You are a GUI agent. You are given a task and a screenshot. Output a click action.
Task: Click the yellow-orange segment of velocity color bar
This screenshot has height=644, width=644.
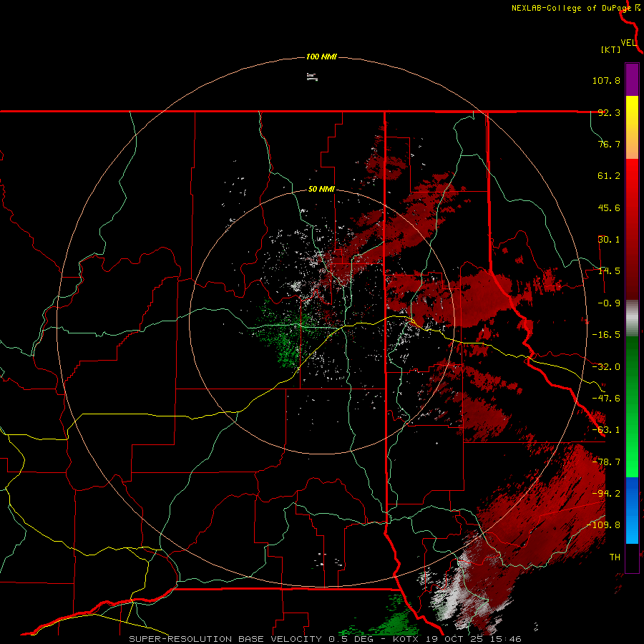(632, 127)
